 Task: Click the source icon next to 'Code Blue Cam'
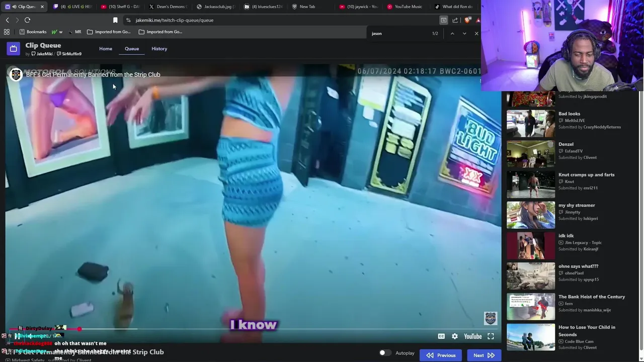pyautogui.click(x=561, y=342)
